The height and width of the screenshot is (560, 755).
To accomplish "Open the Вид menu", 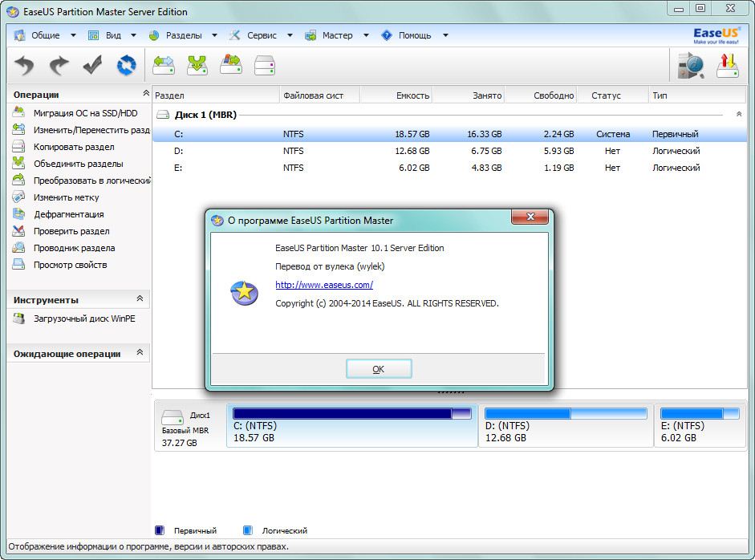I will tap(113, 35).
